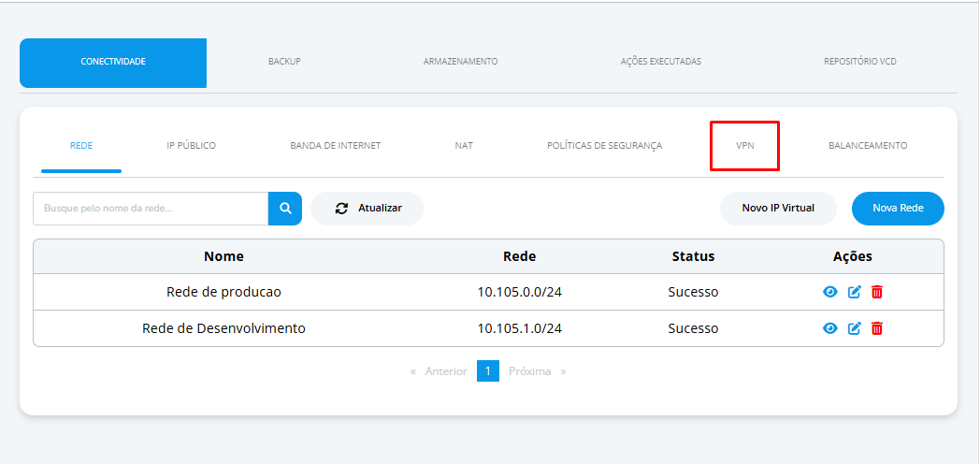Open the Armazenamento tab

point(461,62)
